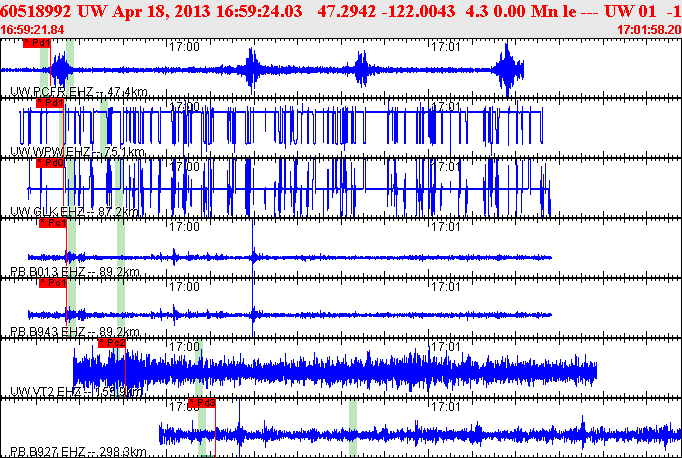The image size is (682, 458).
Task: Select the red pick flag on UW.VT2 trace
Action: coord(112,343)
